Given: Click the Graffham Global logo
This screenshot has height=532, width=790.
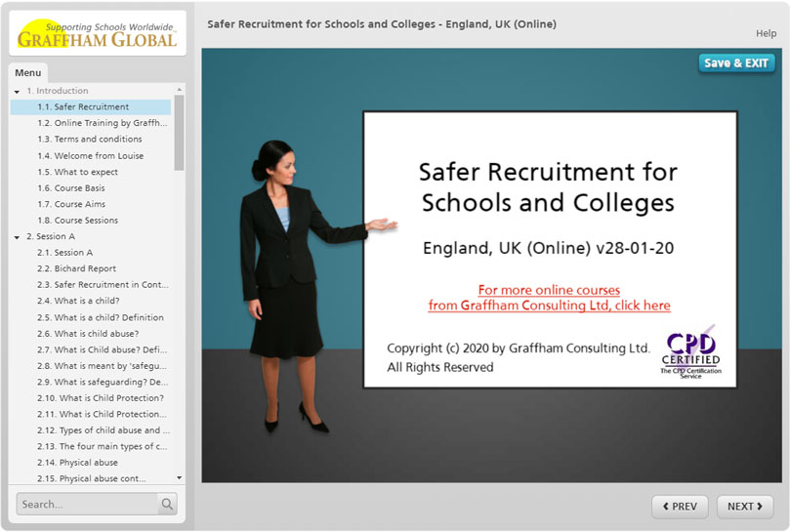Looking at the screenshot, I should 98,34.
